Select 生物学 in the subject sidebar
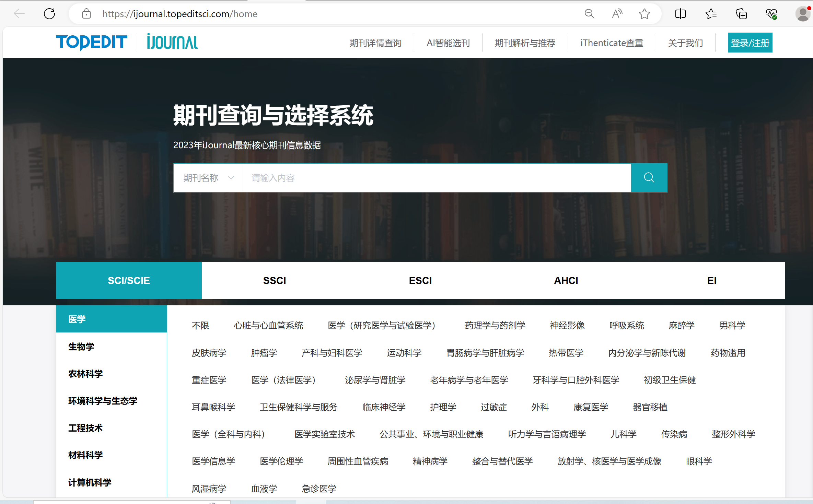Image resolution: width=813 pixels, height=504 pixels. (81, 347)
